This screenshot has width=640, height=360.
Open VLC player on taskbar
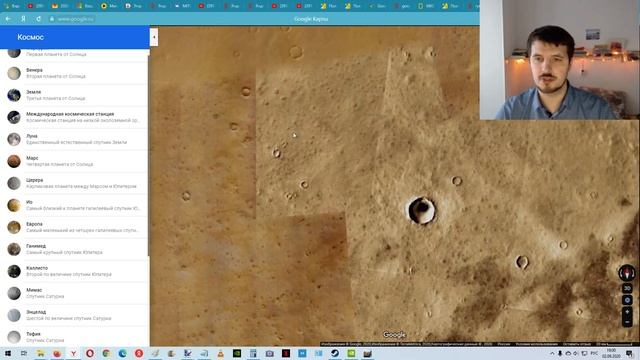pos(220,353)
